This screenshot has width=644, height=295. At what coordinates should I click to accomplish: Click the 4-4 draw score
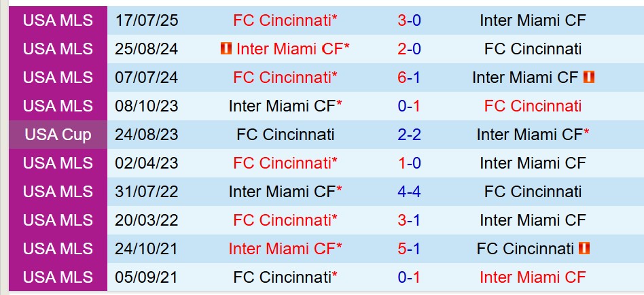tap(409, 192)
